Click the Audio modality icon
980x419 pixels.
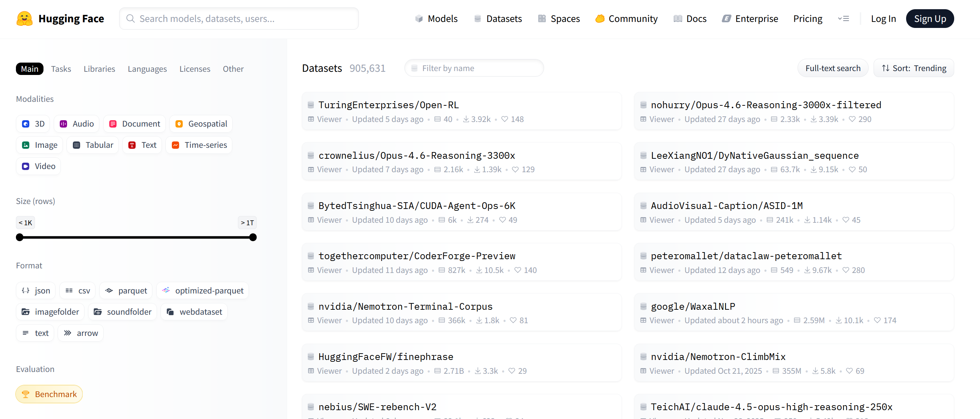(64, 124)
